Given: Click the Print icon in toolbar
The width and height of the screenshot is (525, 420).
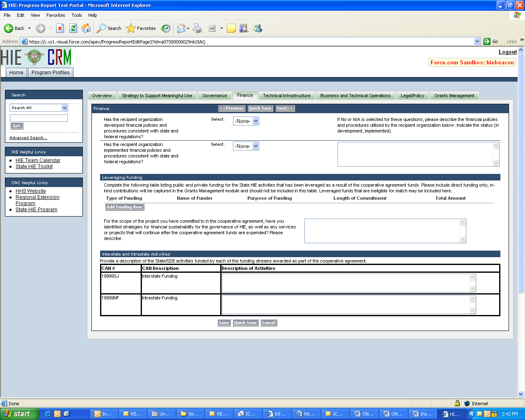Looking at the screenshot, I should [197, 28].
